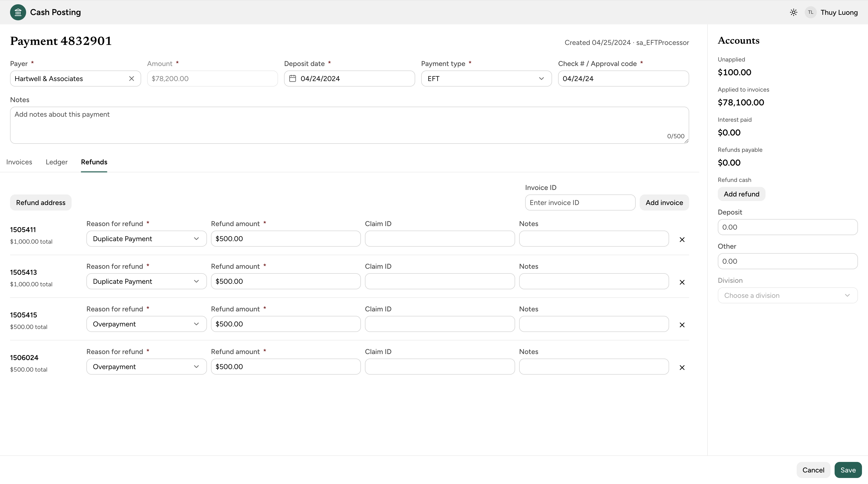This screenshot has width=868, height=484.
Task: Click the Deposit amount field in Accounts
Action: click(787, 227)
